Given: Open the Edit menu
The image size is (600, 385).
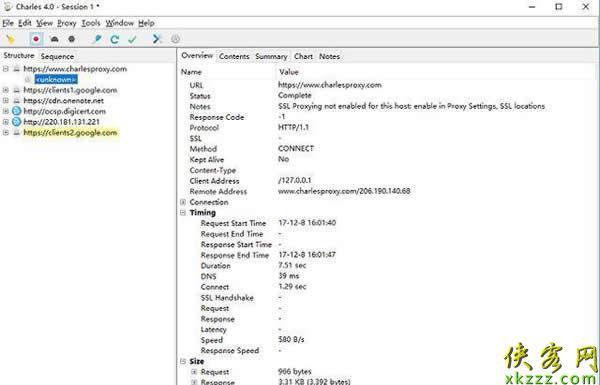Looking at the screenshot, I should [25, 23].
